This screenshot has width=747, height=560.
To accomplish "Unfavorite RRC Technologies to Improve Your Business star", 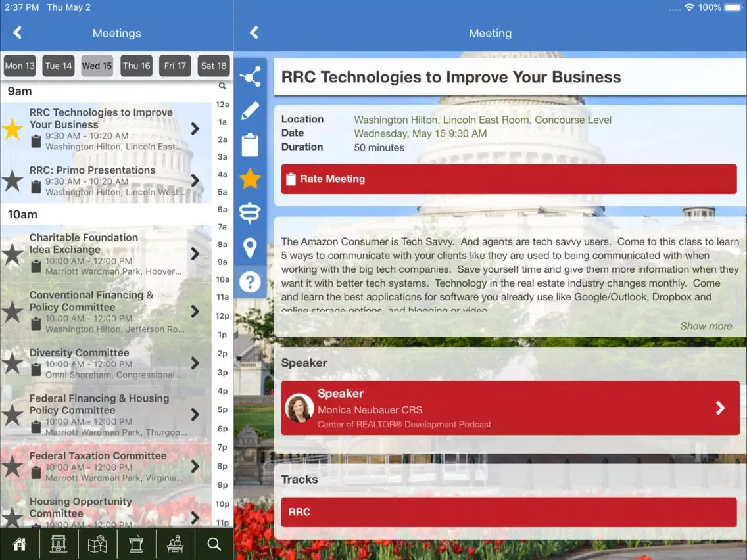I will pyautogui.click(x=12, y=129).
